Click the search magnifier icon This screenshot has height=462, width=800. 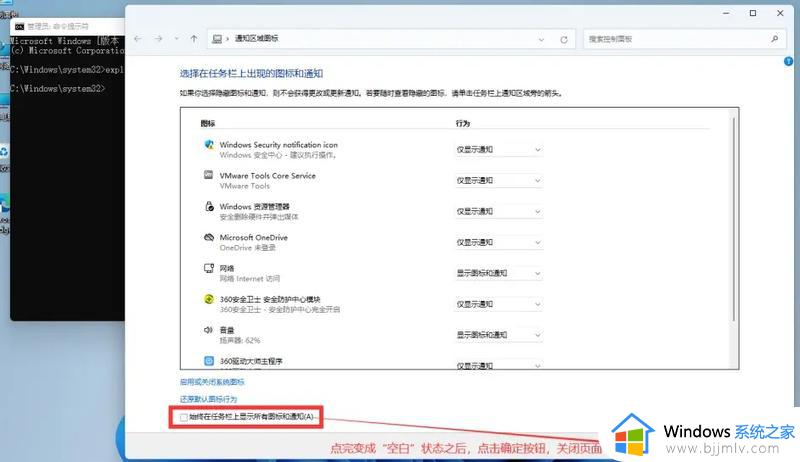click(774, 39)
